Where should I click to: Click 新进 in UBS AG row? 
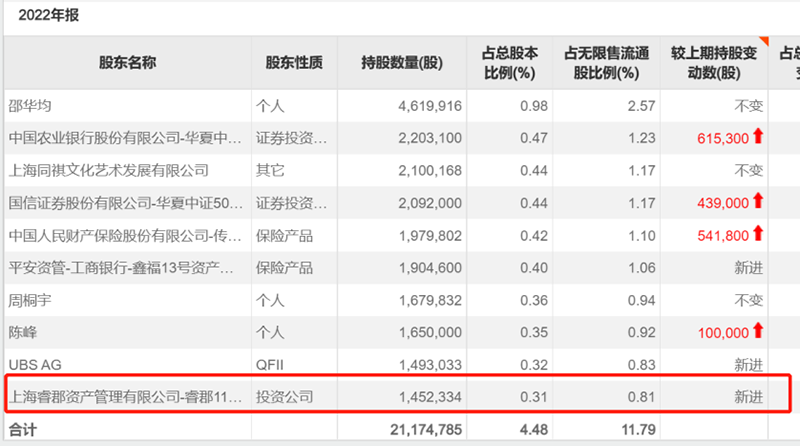click(x=748, y=365)
